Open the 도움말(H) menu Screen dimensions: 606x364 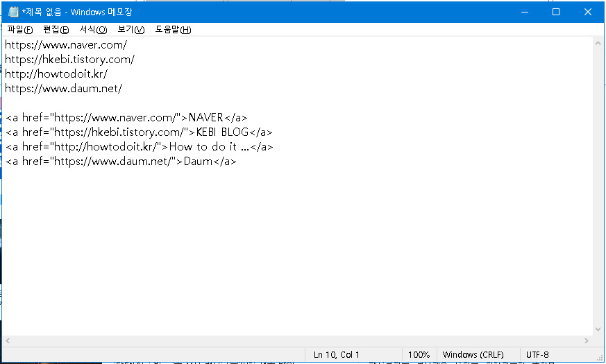pos(173,29)
